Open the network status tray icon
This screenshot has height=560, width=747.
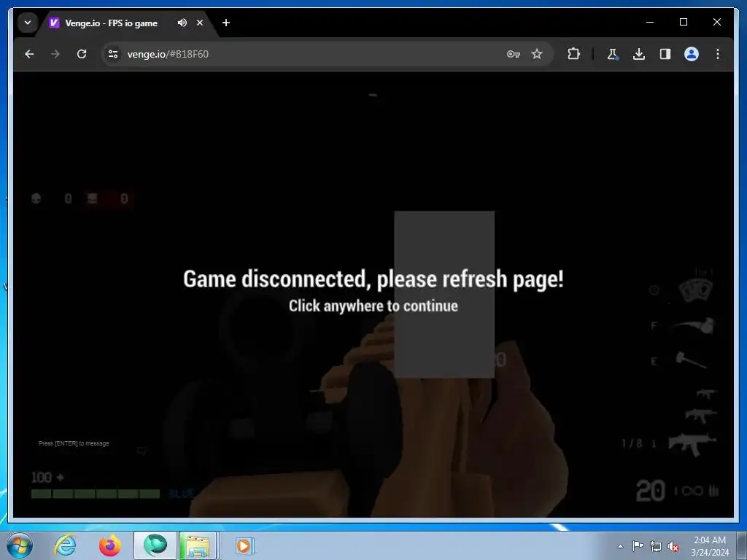click(x=656, y=546)
